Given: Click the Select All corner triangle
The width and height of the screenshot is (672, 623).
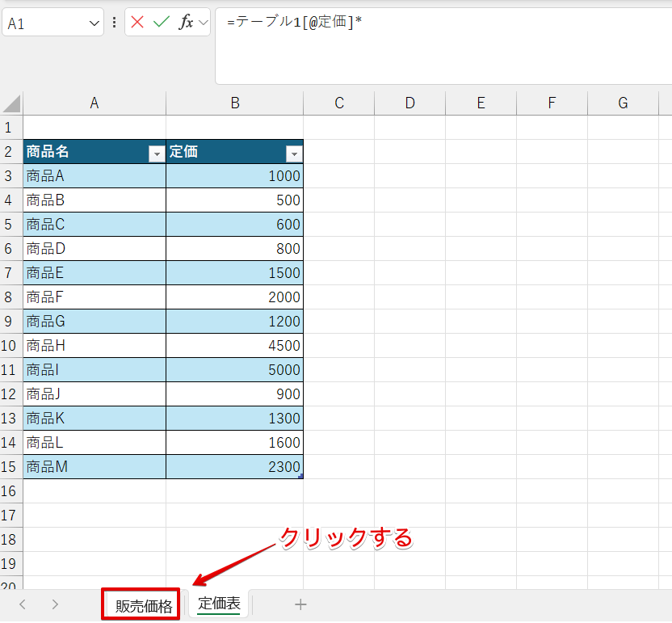Looking at the screenshot, I should click(11, 103).
